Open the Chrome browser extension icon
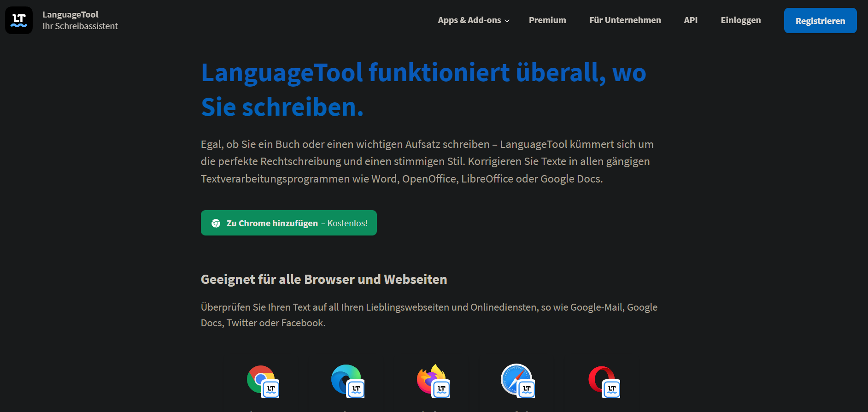868x412 pixels. [263, 381]
